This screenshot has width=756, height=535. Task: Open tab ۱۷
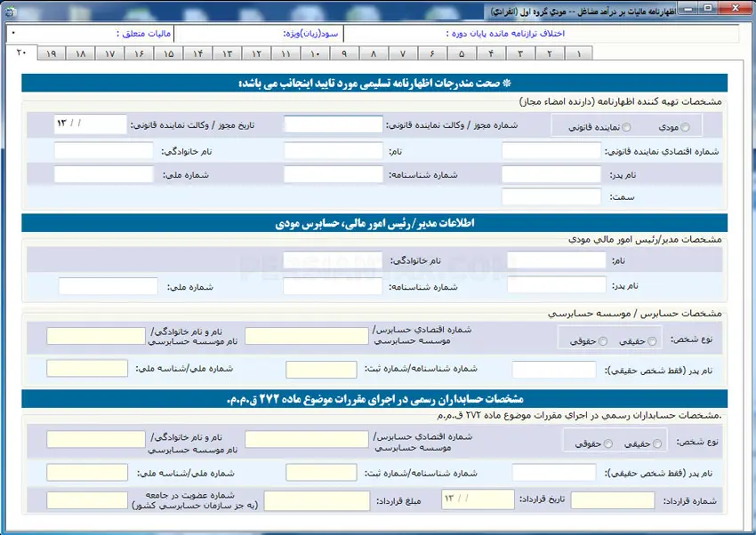point(109,53)
